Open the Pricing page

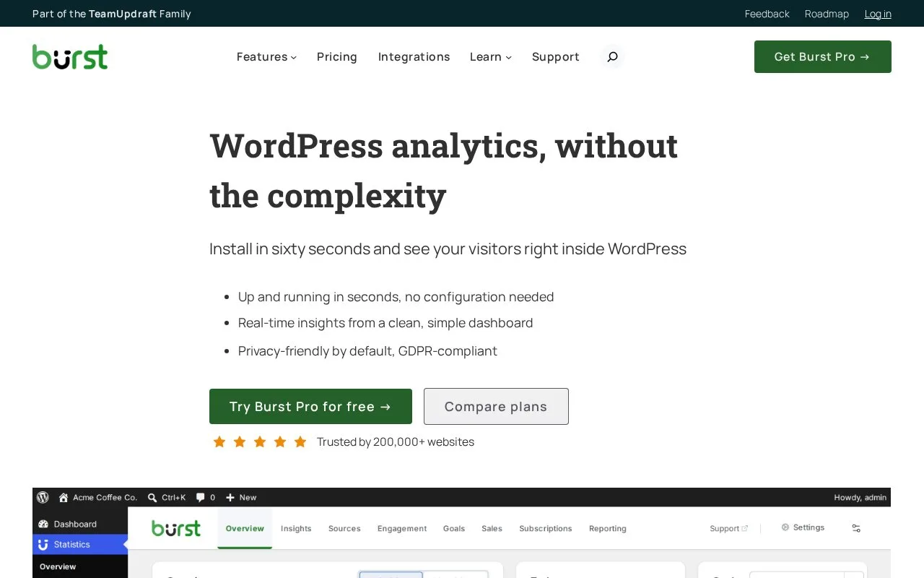(x=337, y=56)
